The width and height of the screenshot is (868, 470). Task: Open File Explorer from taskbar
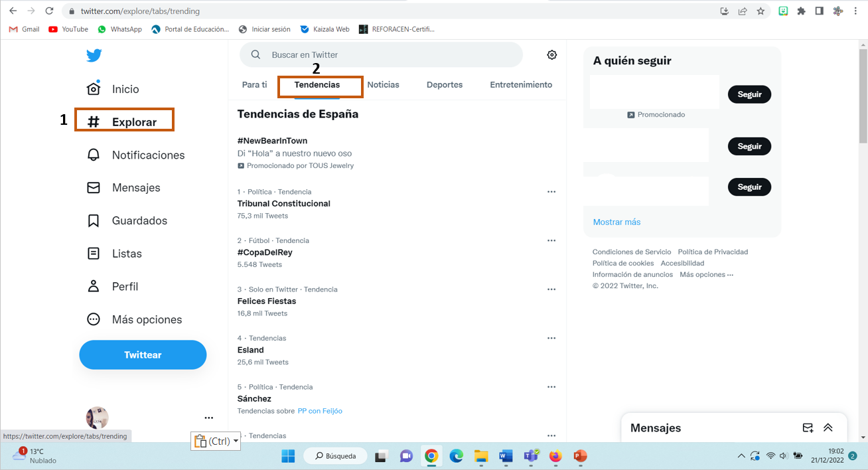(x=481, y=456)
